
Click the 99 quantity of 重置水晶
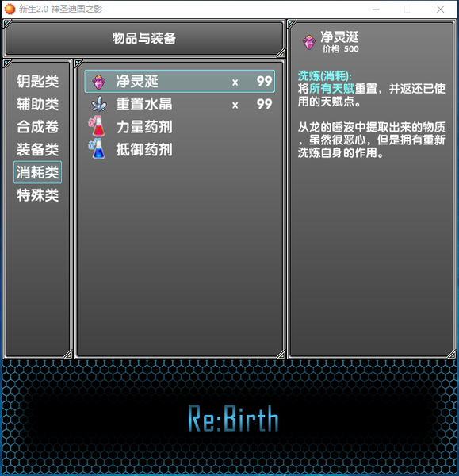(264, 104)
